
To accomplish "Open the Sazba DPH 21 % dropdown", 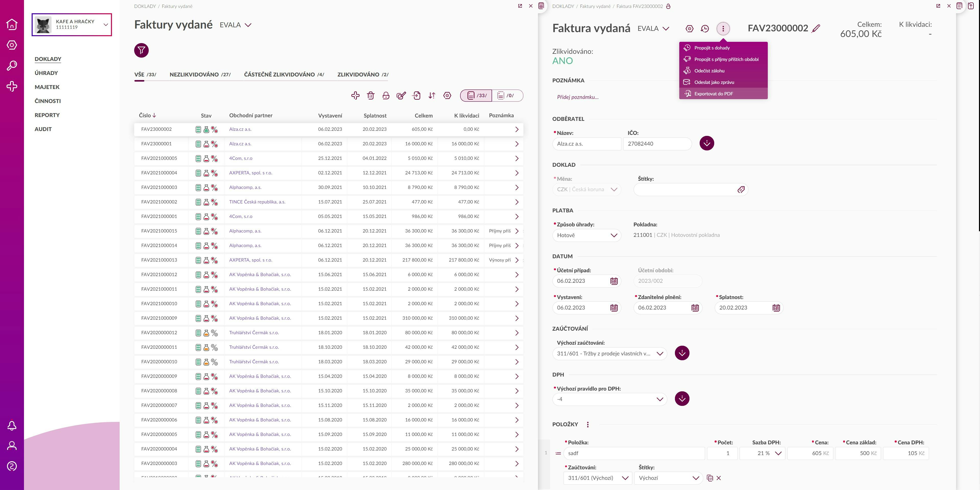I will 762,453.
